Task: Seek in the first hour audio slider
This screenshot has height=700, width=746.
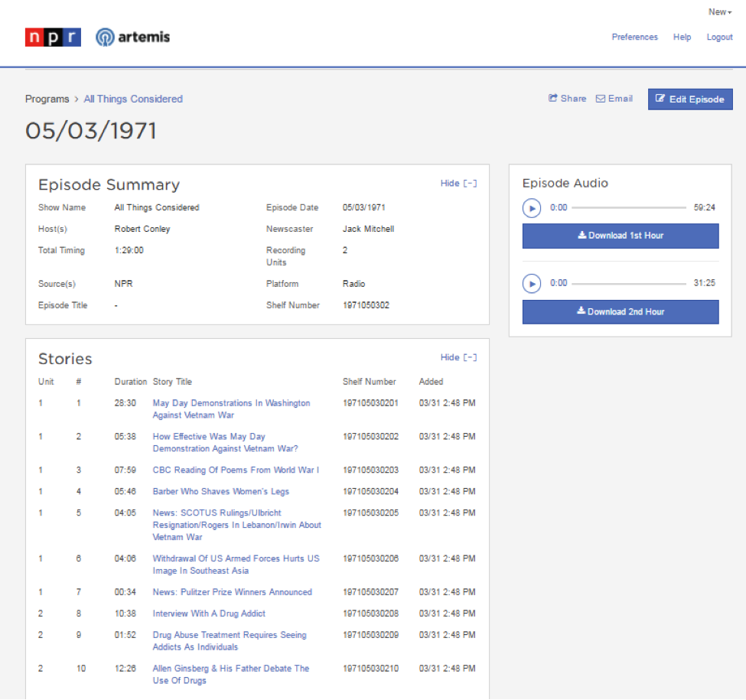Action: point(628,207)
